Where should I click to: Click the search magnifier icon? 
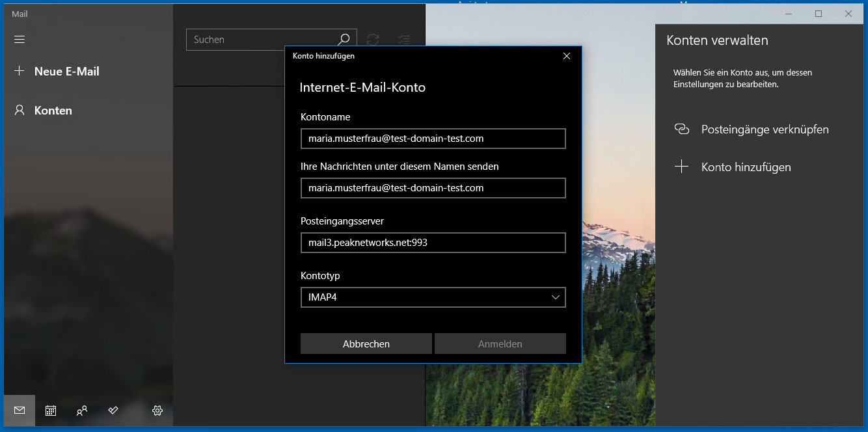pos(343,39)
